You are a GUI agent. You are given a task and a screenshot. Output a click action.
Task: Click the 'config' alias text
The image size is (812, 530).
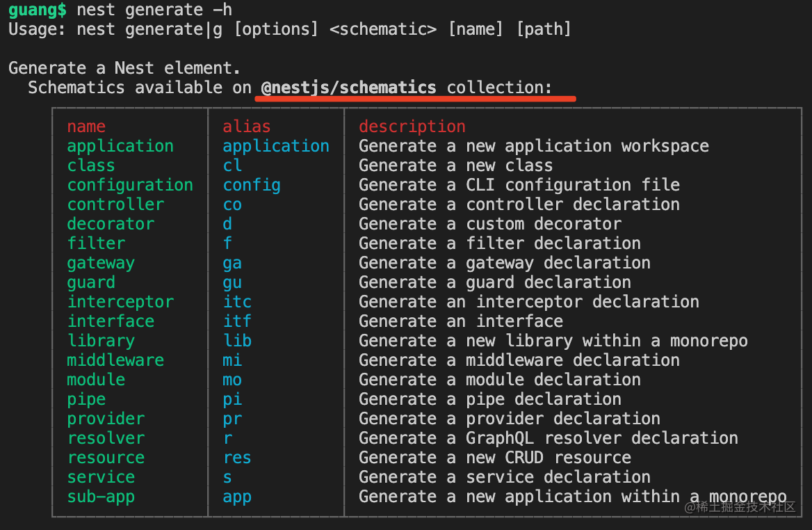tap(252, 186)
